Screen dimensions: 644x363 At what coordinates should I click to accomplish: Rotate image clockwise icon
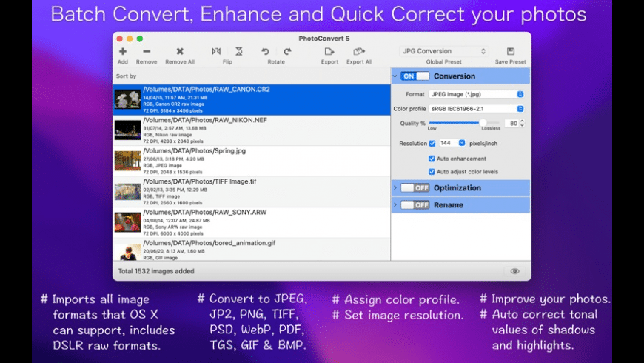point(287,51)
